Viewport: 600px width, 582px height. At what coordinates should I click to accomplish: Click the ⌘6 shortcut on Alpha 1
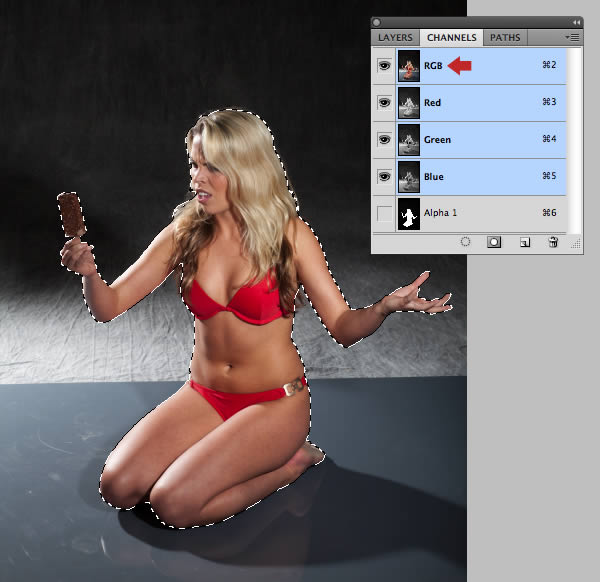[549, 213]
